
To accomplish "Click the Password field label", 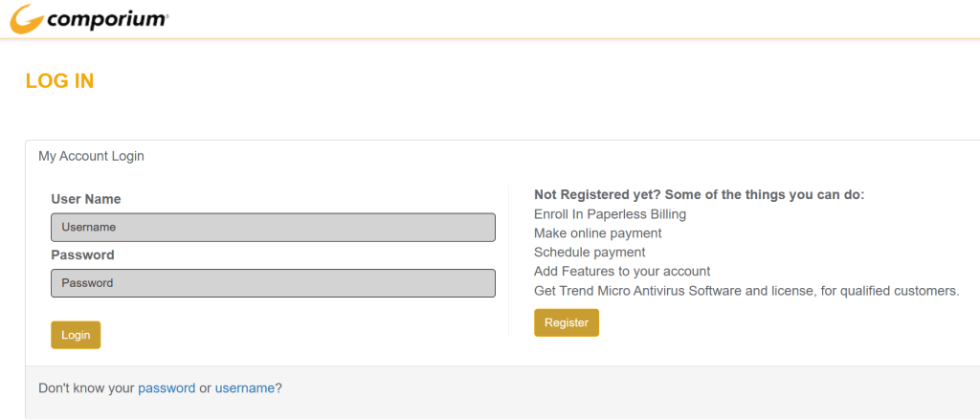I will (x=82, y=255).
